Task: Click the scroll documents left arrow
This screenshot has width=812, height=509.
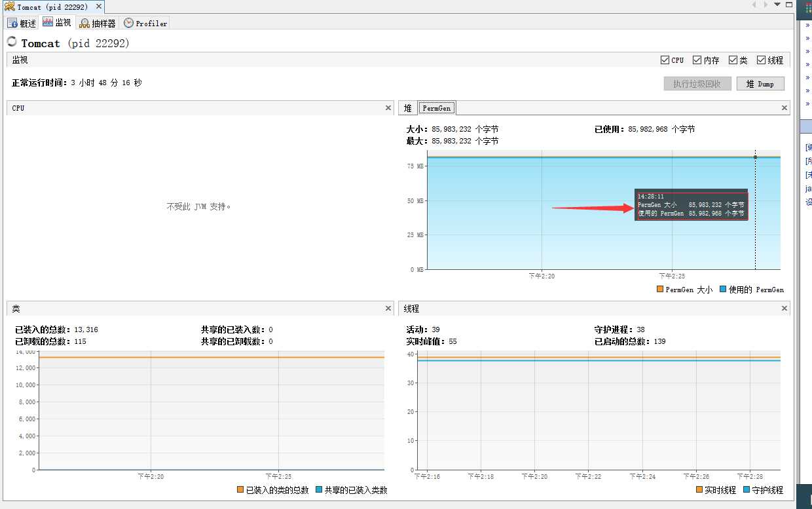Action: pos(755,5)
